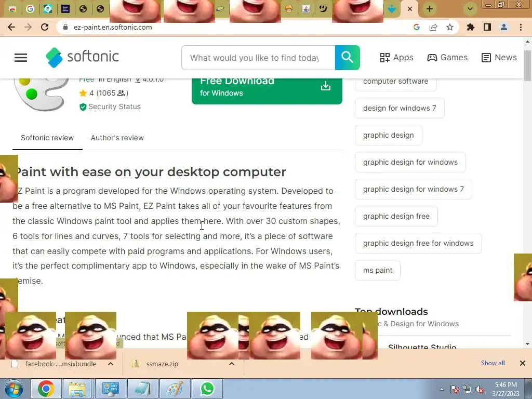532x399 pixels.
Task: Click the Softonic logo
Action: click(x=82, y=57)
